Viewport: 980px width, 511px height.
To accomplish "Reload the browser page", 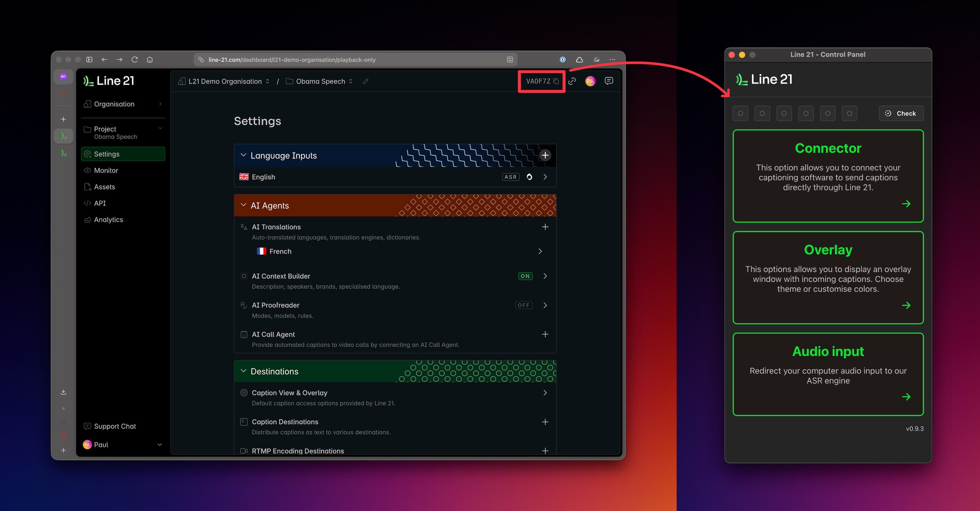I will click(x=135, y=60).
